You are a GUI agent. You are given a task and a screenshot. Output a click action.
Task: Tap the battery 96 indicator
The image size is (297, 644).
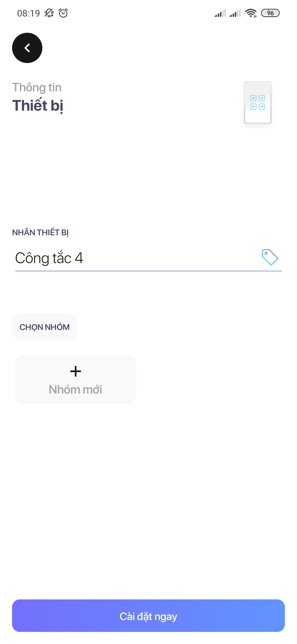(x=270, y=13)
